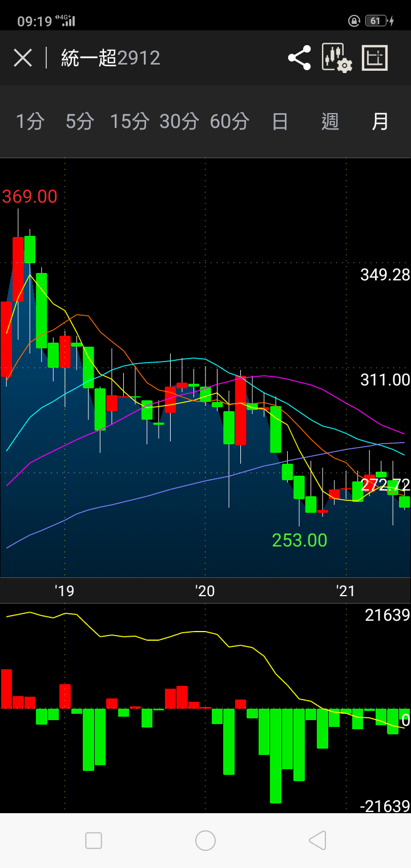Tap the high price label 369.00

click(30, 196)
